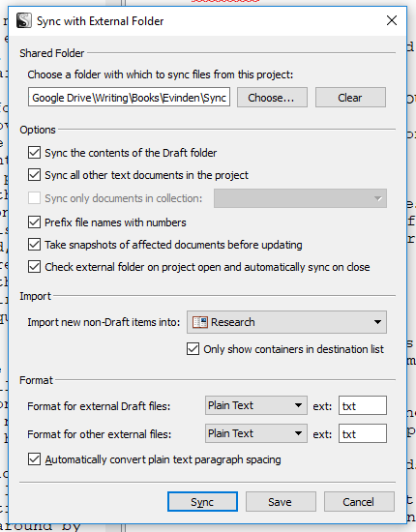Click the Draft files extension text field
The height and width of the screenshot is (532, 416).
tap(363, 405)
